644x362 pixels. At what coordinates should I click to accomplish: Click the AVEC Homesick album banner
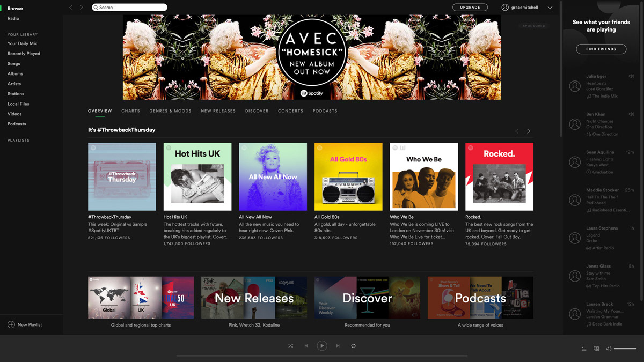[312, 57]
